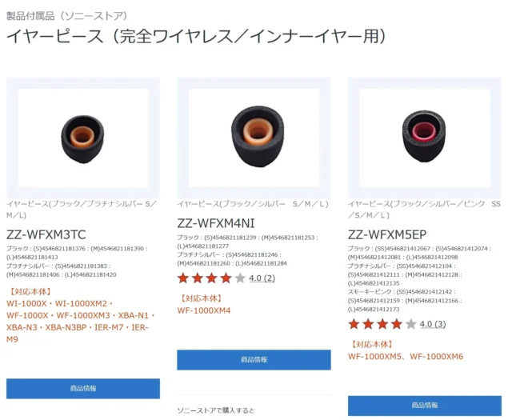Select the ZZ-WFXM4NI model name
This screenshot has height=420, width=512.
coord(216,223)
